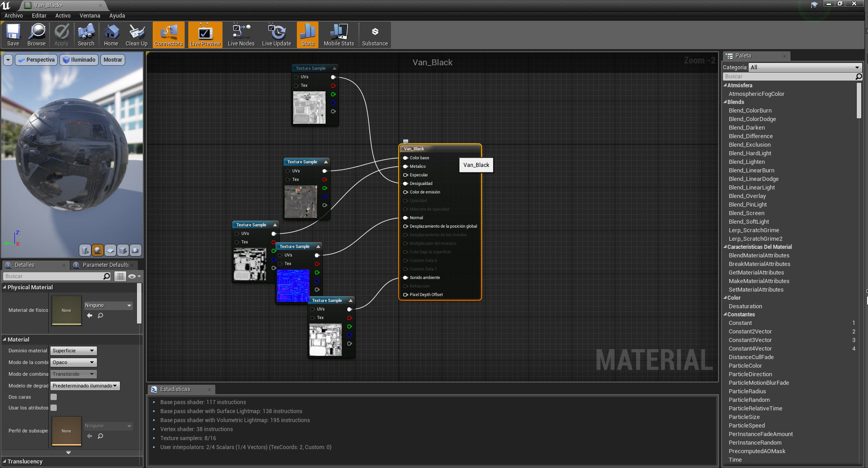Open the Dominio material dropdown (Superficie)
868x468 pixels.
73,351
